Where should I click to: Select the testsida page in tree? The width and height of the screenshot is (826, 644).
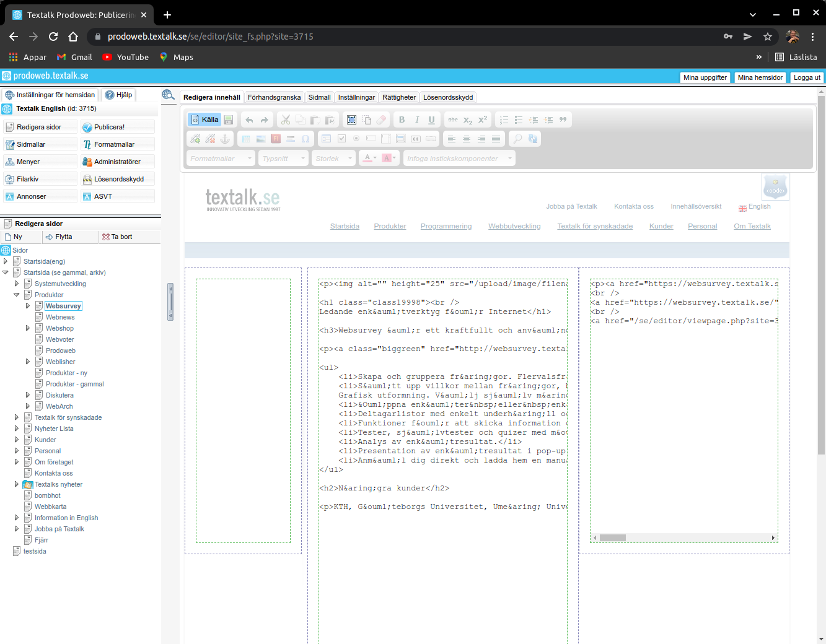tap(35, 551)
